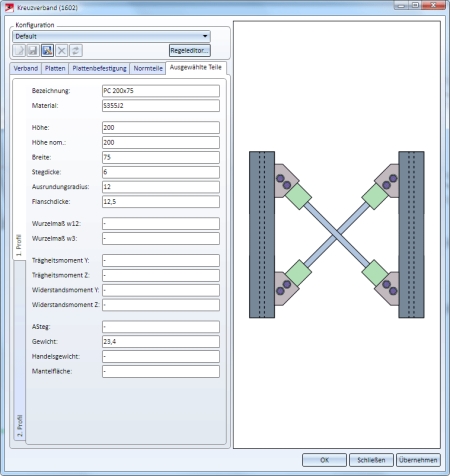Click the Ausrundungsradius field
Viewport: 450px width, 476px height.
[x=161, y=187]
